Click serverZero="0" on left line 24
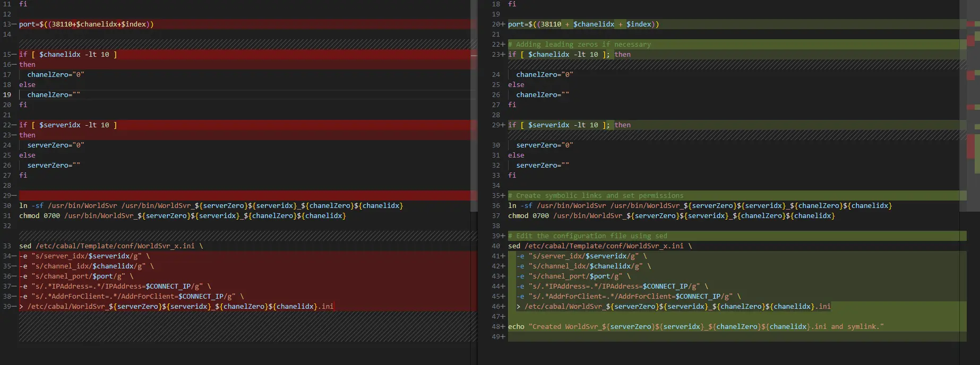 [56, 145]
